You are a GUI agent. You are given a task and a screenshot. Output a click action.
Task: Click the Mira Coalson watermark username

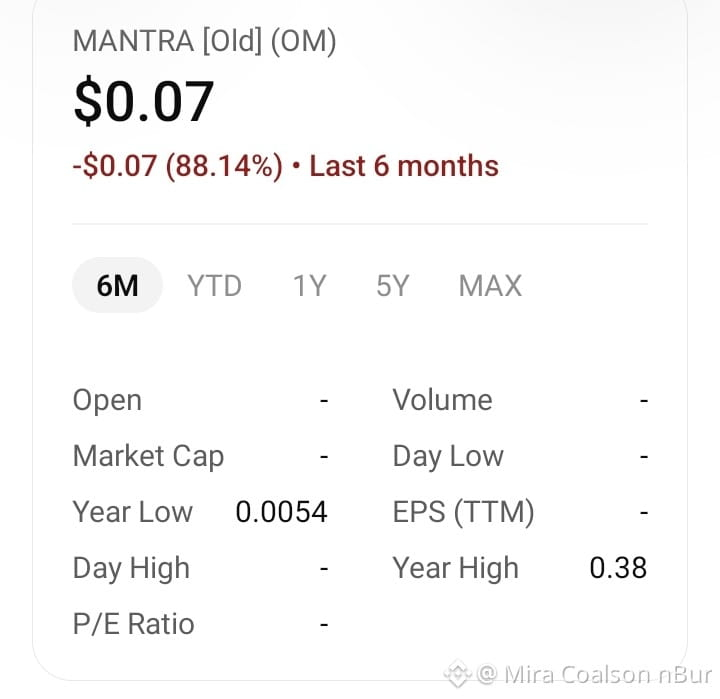tap(577, 675)
